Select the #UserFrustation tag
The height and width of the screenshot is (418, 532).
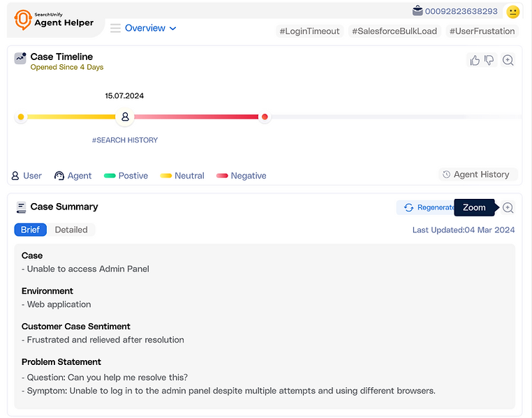click(x=482, y=31)
